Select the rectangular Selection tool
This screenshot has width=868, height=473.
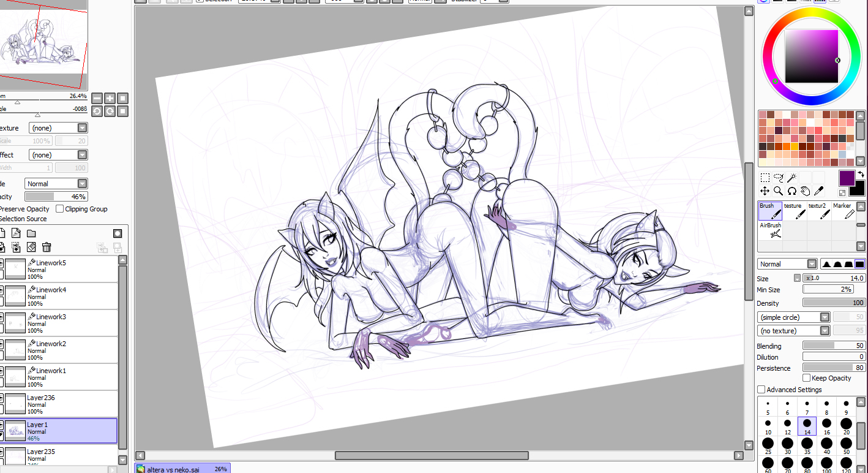(x=765, y=178)
